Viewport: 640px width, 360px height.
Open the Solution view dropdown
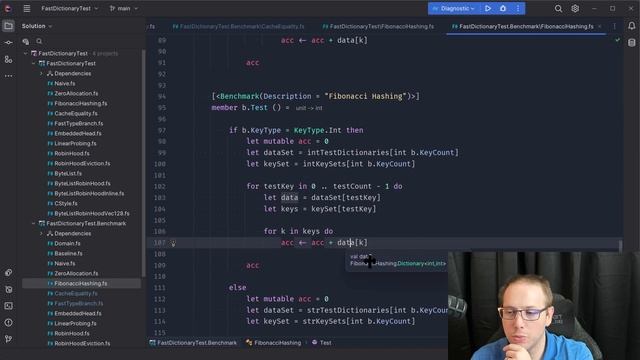pos(37,26)
